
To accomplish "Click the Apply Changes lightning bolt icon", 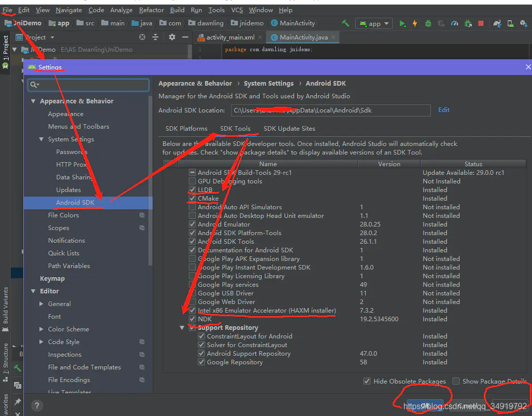I will (415, 23).
